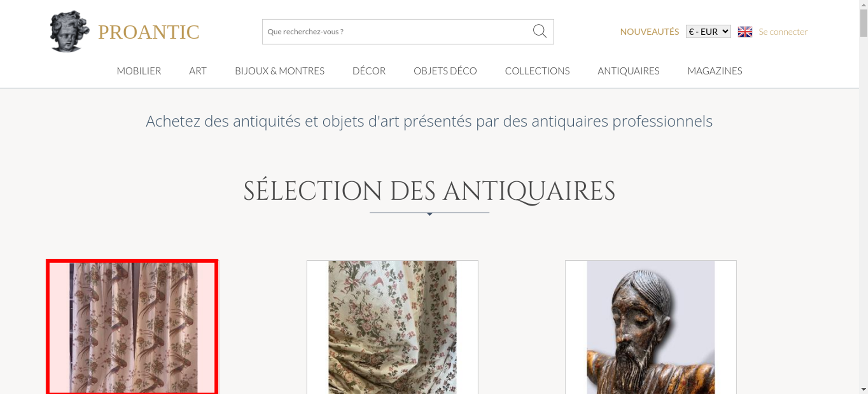
Task: Open the bird-patterned curtains thumbnail
Action: pyautogui.click(x=132, y=327)
